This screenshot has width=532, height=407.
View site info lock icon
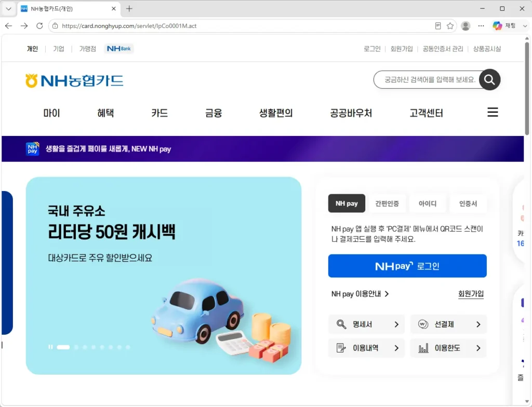tap(55, 26)
